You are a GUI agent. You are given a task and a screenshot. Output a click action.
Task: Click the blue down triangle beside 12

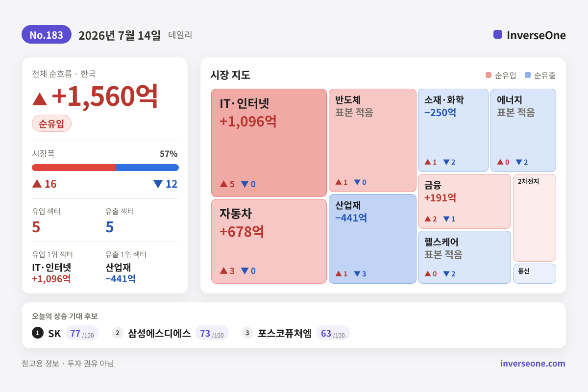coord(158,184)
